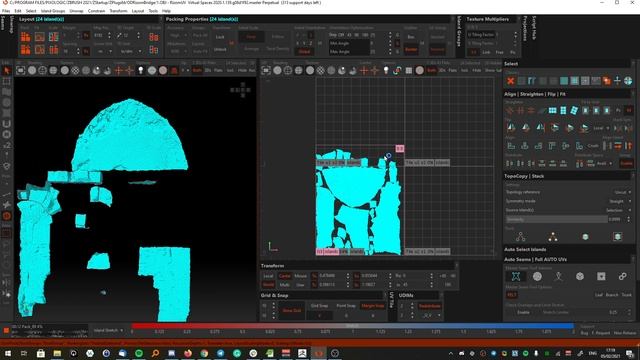Viewport: 640px width, 360px height.
Task: Select the arrow selection tool in left toolbar
Action: tap(7, 71)
